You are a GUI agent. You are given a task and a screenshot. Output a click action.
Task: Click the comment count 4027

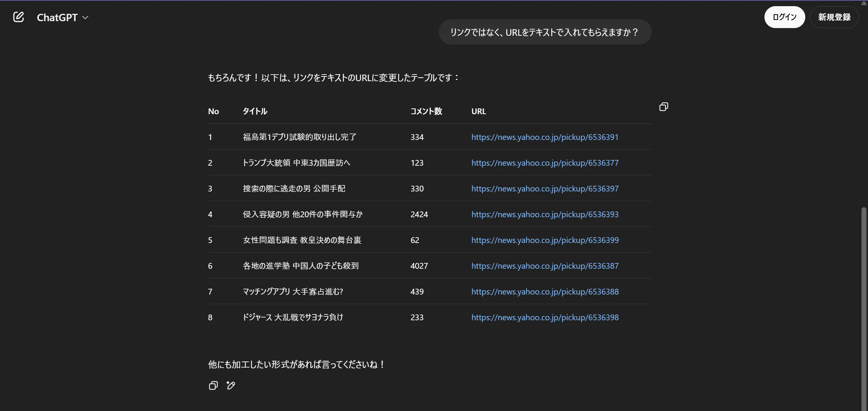[x=419, y=266]
